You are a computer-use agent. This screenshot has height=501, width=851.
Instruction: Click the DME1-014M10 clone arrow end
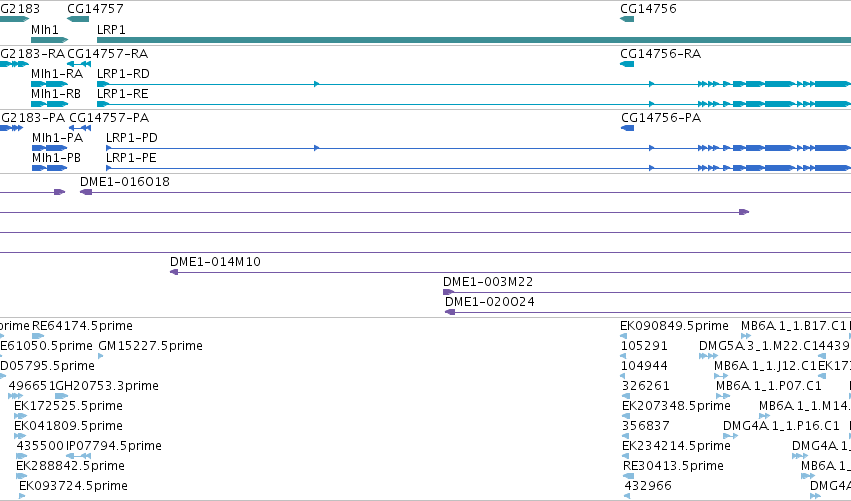174,272
